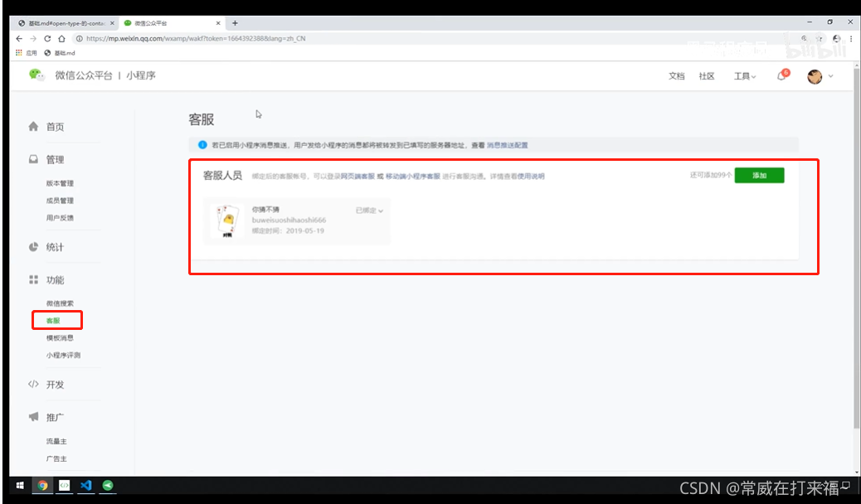The height and width of the screenshot is (504, 861).
Task: Click the pie chart icon beside 统计
Action: click(33, 246)
